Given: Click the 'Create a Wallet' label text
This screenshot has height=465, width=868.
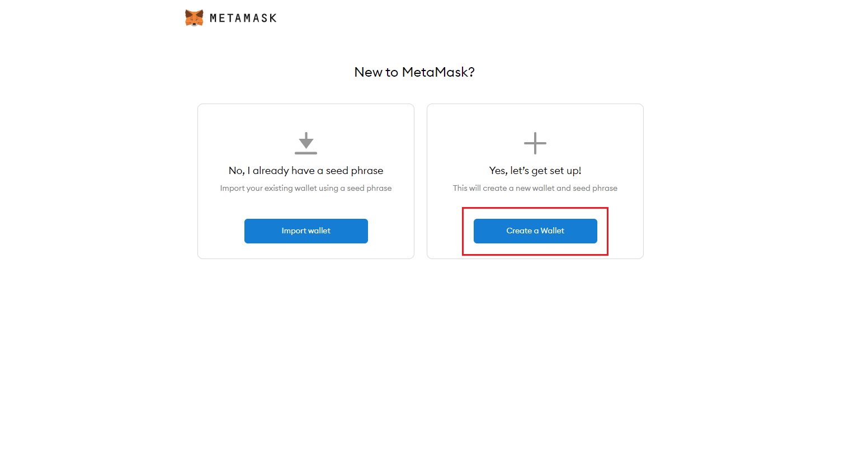Looking at the screenshot, I should pyautogui.click(x=535, y=231).
